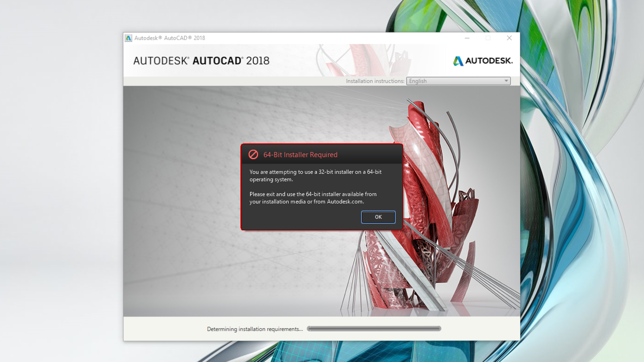Click the "Determining installation requirements..." status text
Image resolution: width=644 pixels, height=362 pixels.
(x=255, y=329)
